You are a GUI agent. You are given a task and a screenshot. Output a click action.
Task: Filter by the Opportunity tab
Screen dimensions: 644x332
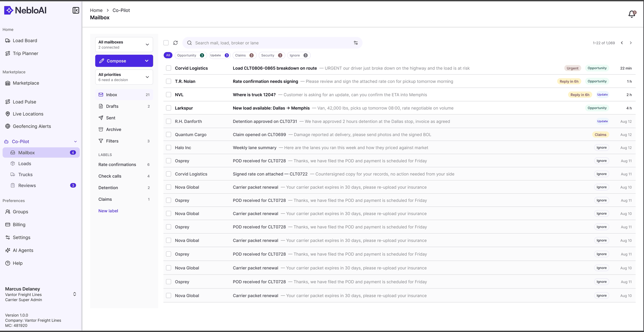click(191, 55)
